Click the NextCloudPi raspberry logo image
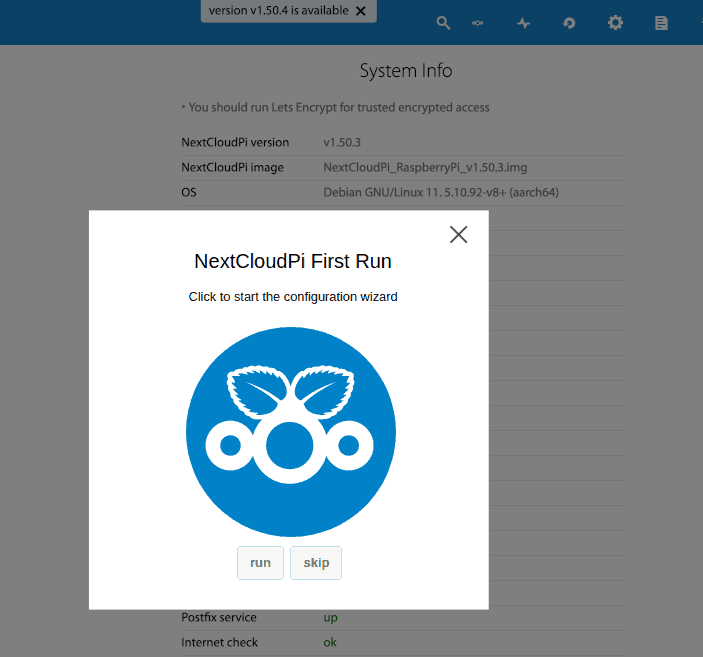The image size is (703, 657). click(x=290, y=431)
